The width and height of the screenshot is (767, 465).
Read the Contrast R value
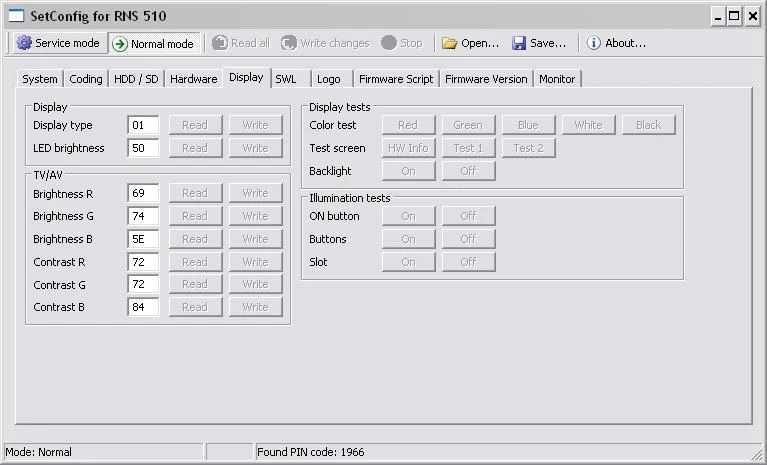point(195,262)
